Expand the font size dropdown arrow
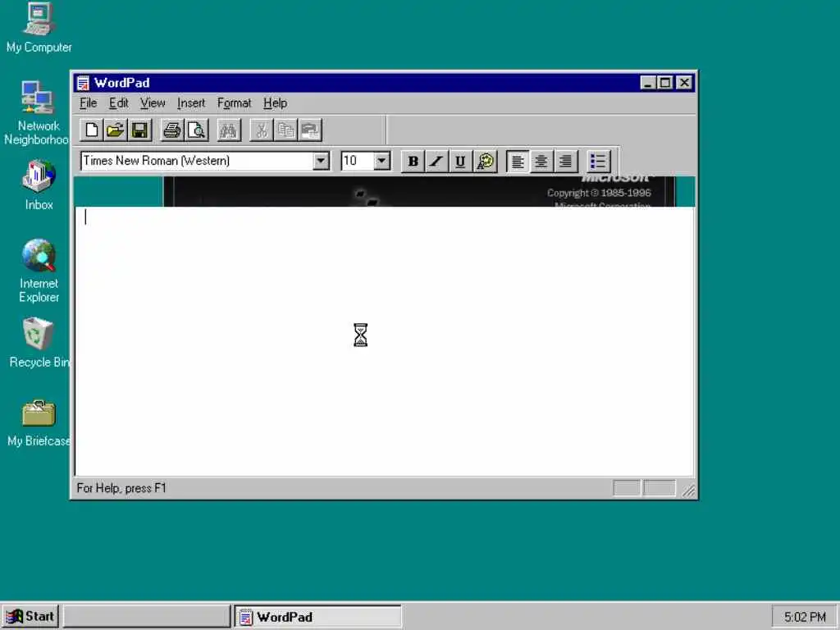The image size is (840, 630). click(x=381, y=161)
